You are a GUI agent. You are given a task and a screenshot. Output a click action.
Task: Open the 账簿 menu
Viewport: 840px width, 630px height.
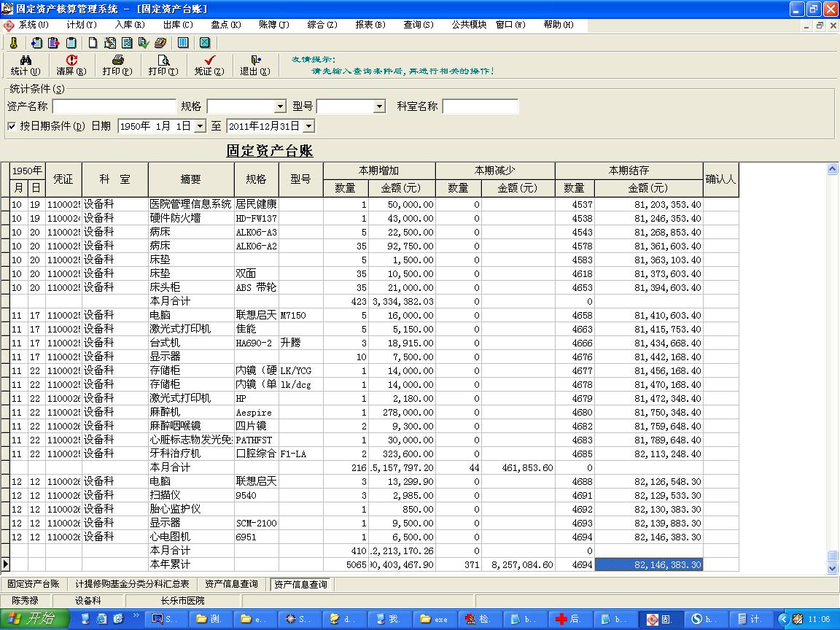[x=273, y=25]
